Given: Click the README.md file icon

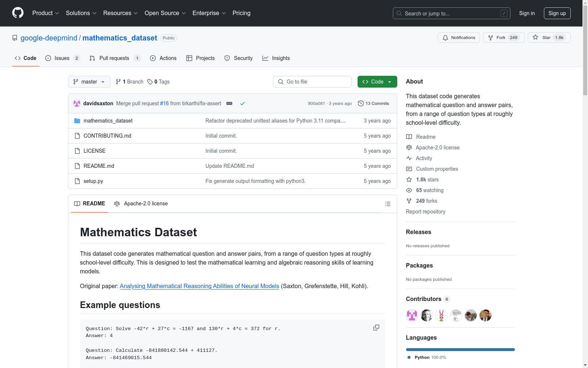Looking at the screenshot, I should (77, 166).
